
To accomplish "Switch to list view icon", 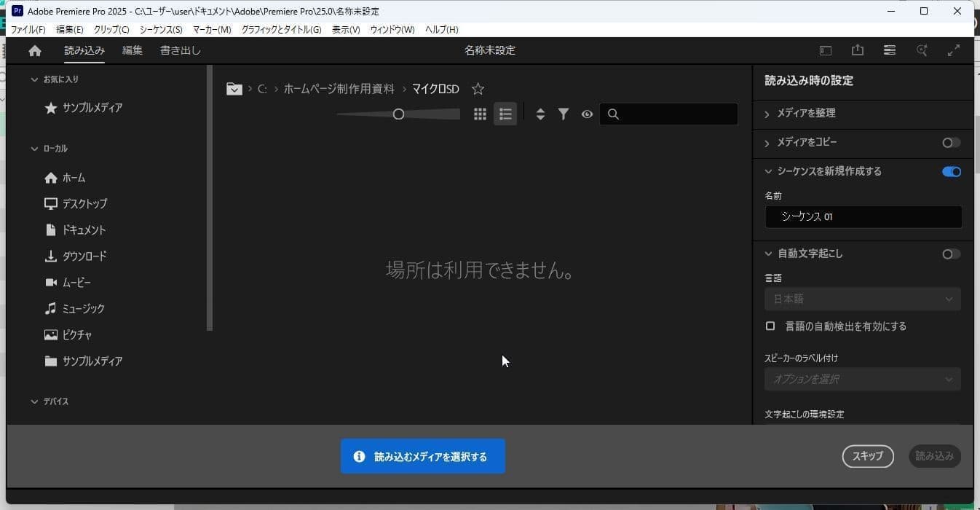I will [505, 114].
